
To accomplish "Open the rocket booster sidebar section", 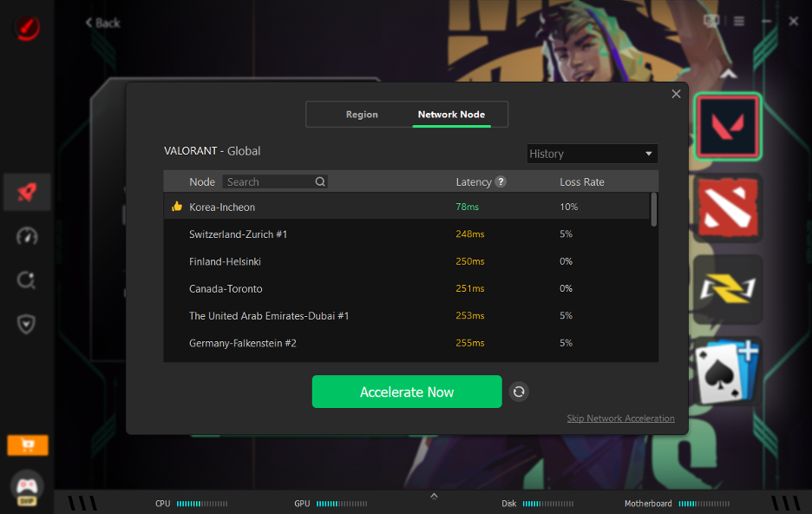I will [27, 192].
